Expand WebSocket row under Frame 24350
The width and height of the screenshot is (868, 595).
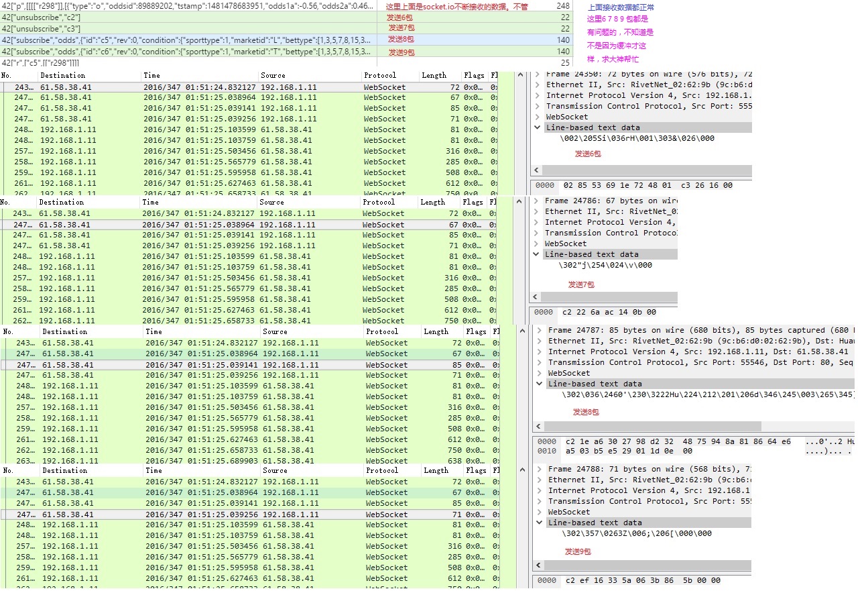click(537, 117)
